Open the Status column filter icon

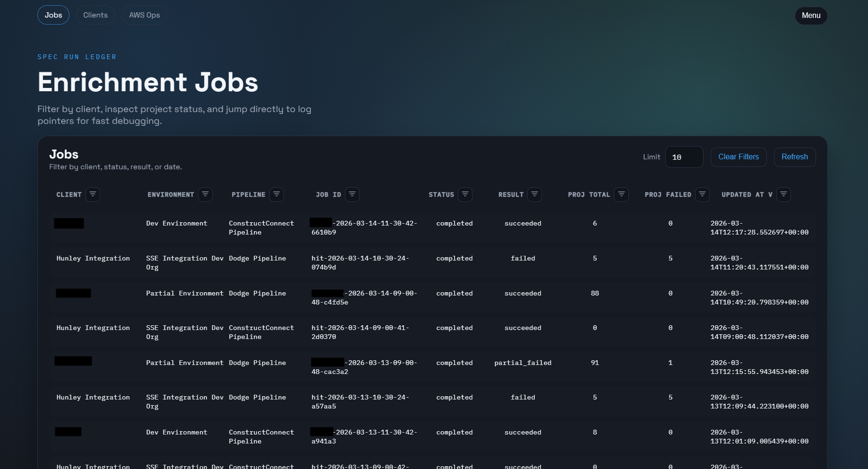[465, 194]
